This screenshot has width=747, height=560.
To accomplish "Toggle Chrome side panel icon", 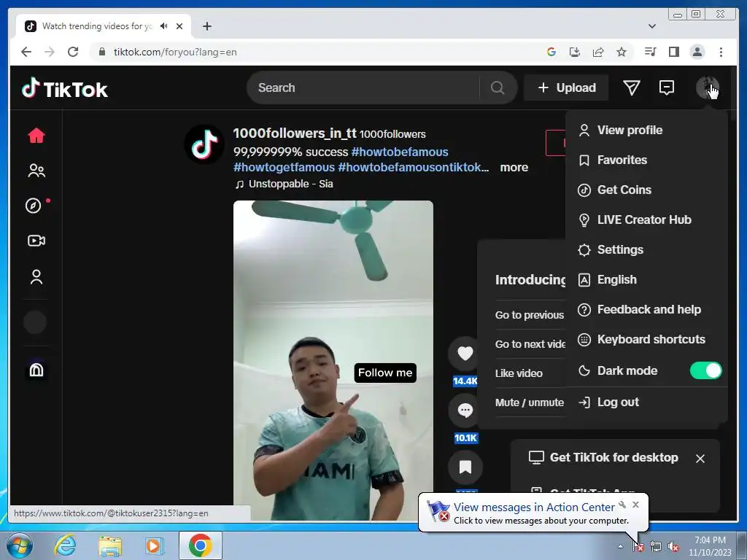I will (673, 52).
